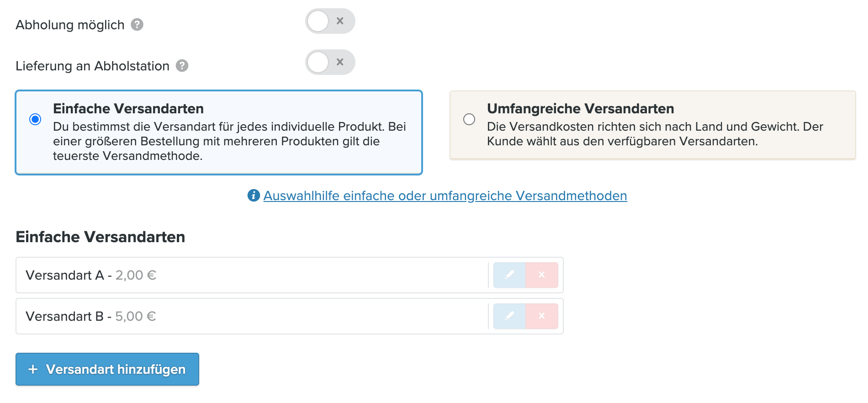Click help icon beside Abholung möglich

[137, 25]
